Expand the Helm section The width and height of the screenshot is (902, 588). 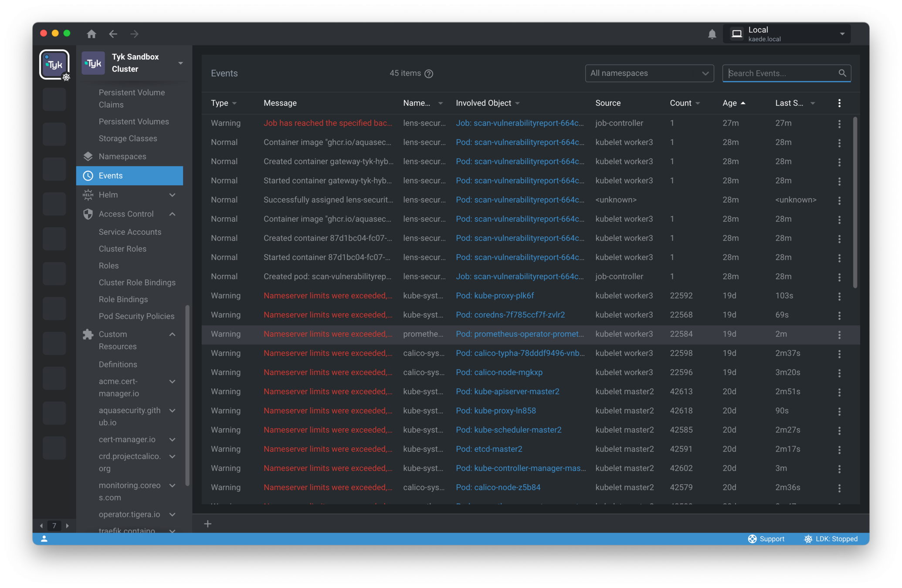tap(172, 195)
